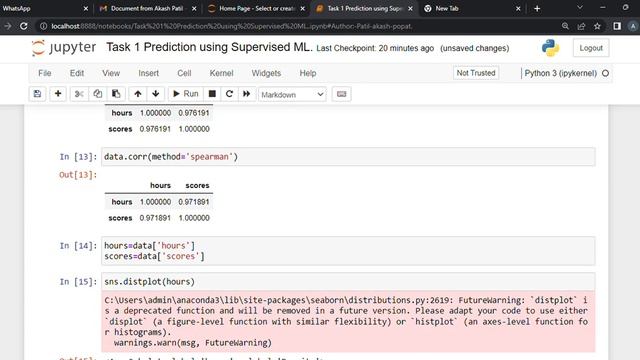The height and width of the screenshot is (360, 640).
Task: Open the browser profile avatar
Action: (633, 26)
